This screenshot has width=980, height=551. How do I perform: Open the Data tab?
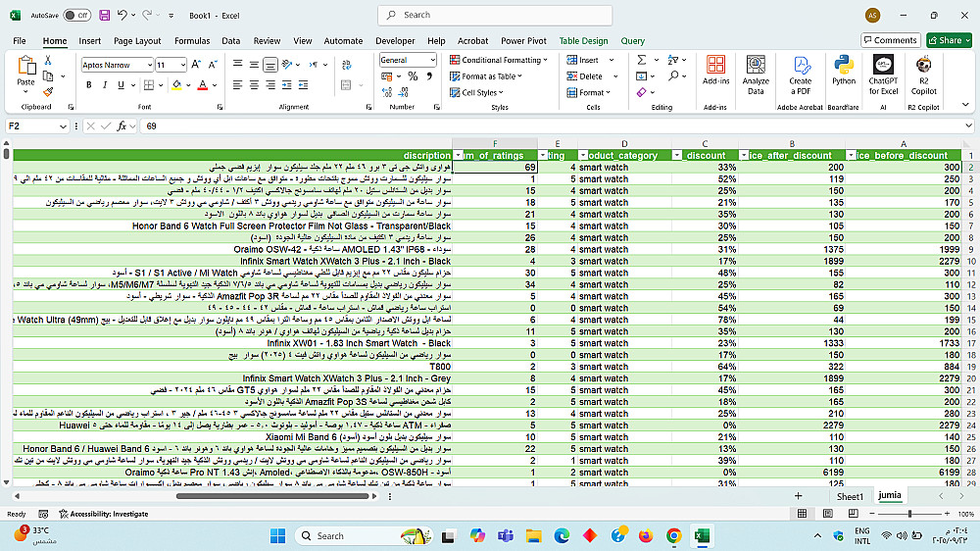pos(230,40)
